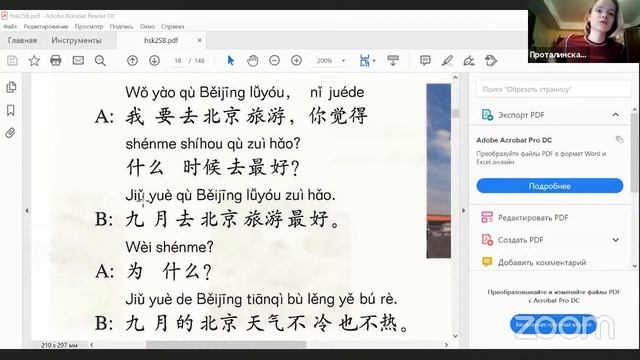Print the document using the printer icon
Screen dimensions: 640x360
56,61
